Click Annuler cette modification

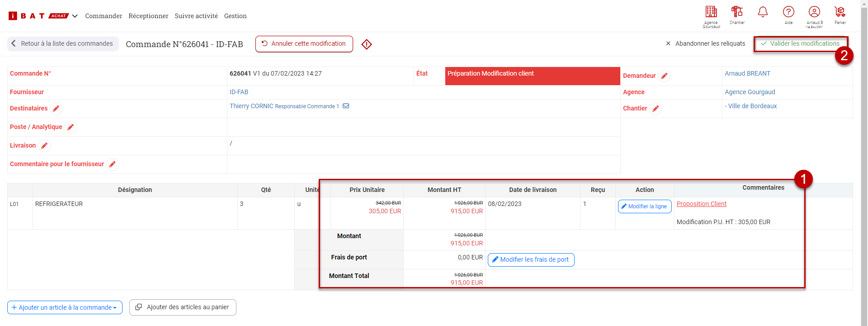pyautogui.click(x=304, y=44)
